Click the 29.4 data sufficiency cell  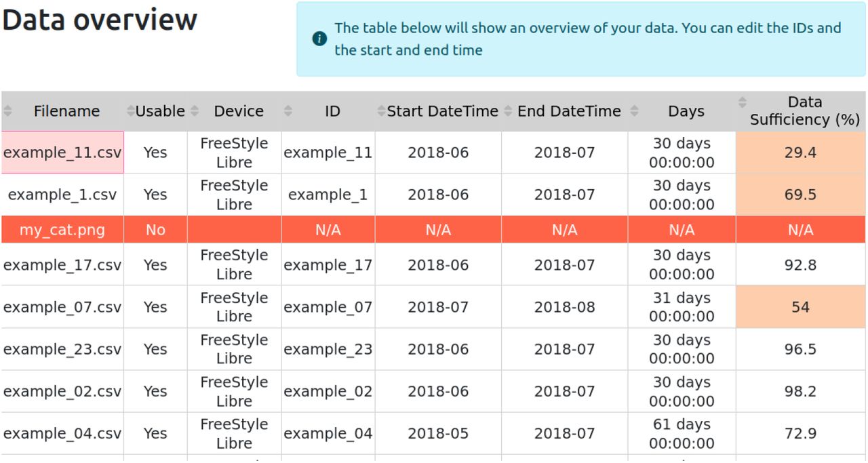coord(800,153)
